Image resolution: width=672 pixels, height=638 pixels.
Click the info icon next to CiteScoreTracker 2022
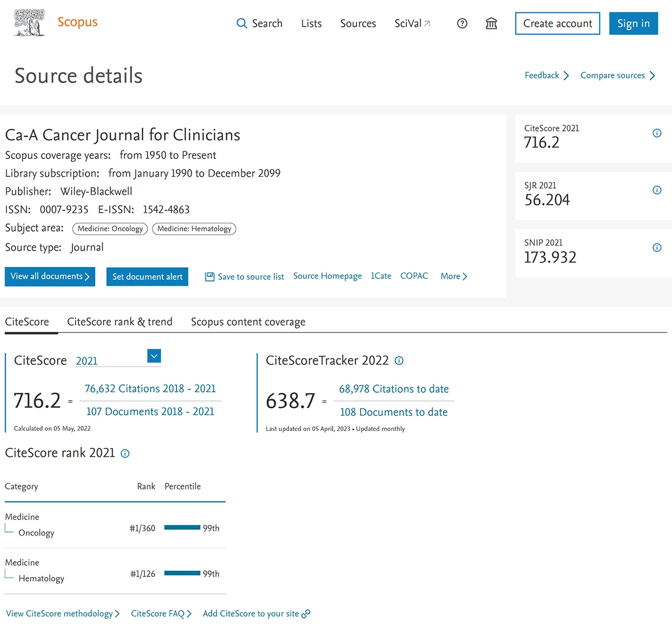click(399, 360)
